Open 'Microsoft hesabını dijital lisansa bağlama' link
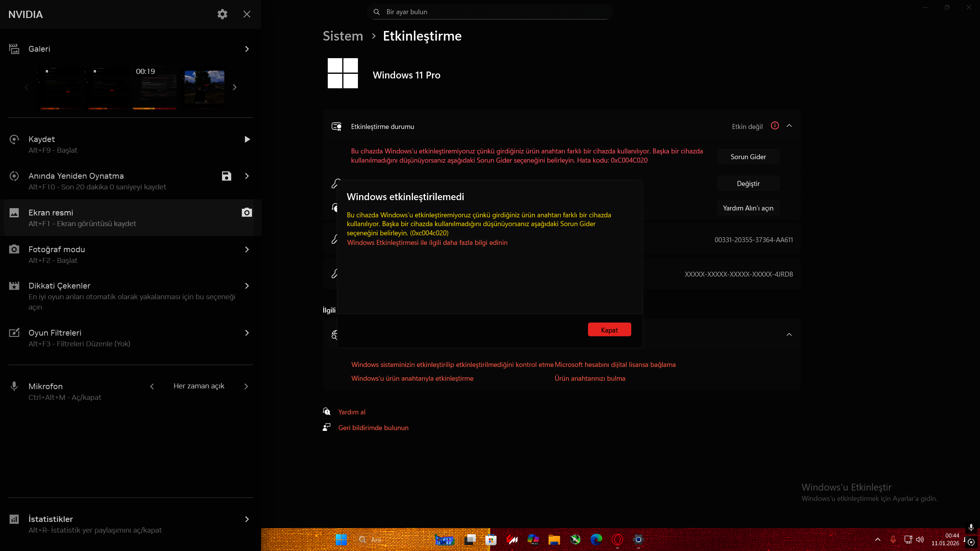 [615, 365]
